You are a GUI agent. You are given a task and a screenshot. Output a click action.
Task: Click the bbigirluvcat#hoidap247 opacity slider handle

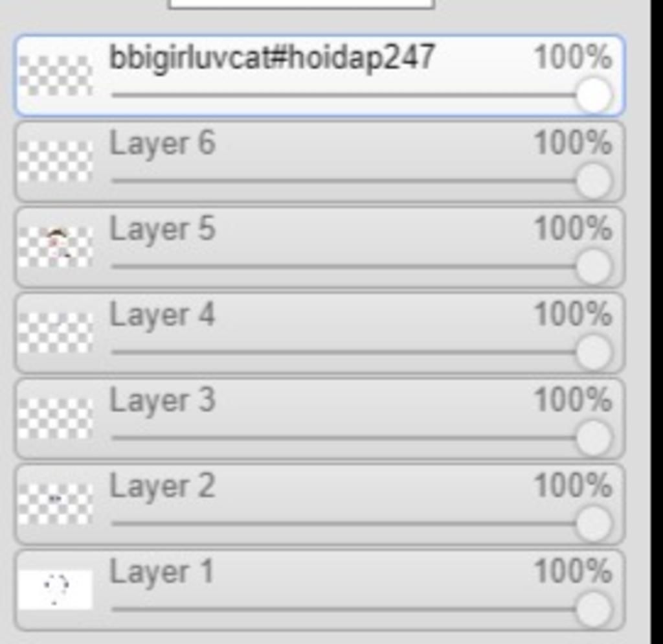(x=594, y=95)
